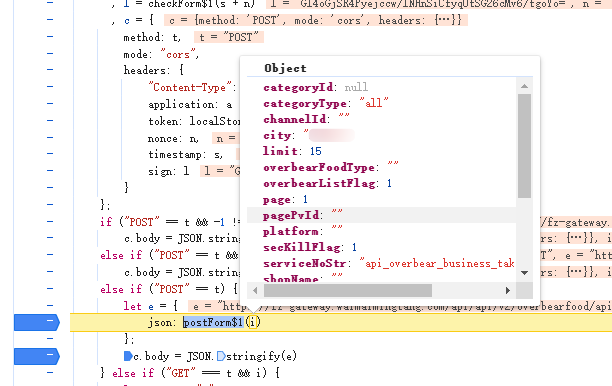Click inline breakpoint marker before stringify(e)

pos(221,356)
